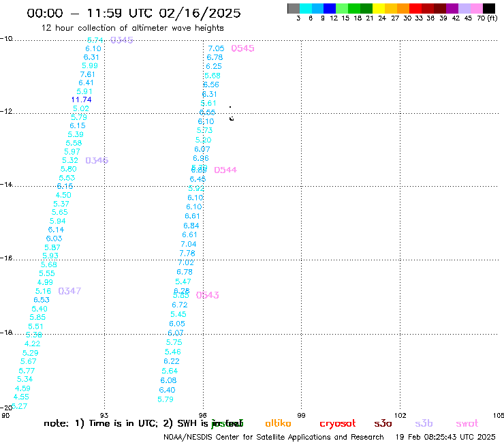This screenshot has height=443, width=504.
Task: Select the 6.25 wave height value
Action: [214, 66]
